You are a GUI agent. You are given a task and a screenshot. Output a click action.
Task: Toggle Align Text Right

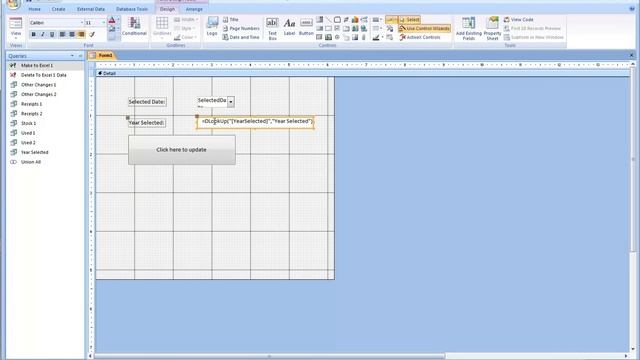(81, 34)
